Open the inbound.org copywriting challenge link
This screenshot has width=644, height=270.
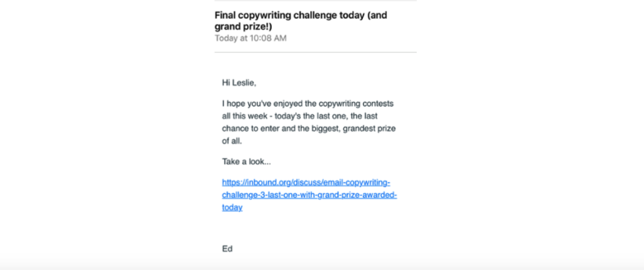coord(309,195)
